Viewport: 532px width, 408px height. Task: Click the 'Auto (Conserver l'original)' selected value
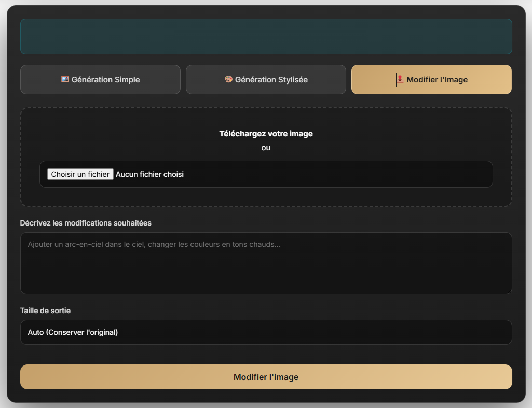tap(73, 332)
